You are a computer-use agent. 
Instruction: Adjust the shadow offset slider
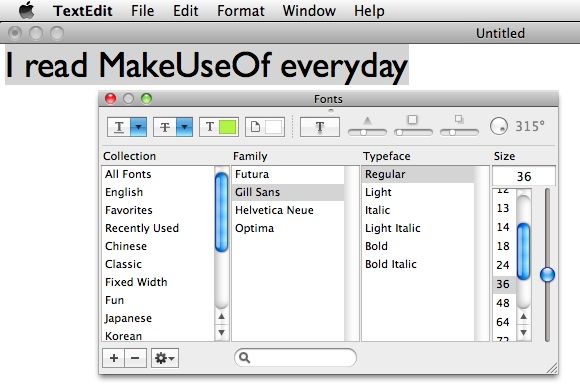point(459,132)
